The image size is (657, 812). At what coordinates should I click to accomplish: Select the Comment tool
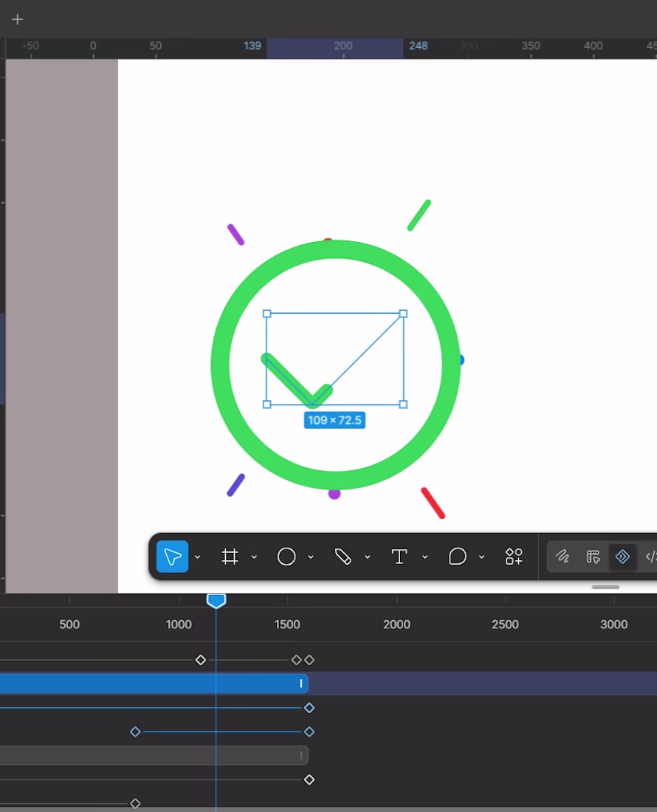coord(457,557)
